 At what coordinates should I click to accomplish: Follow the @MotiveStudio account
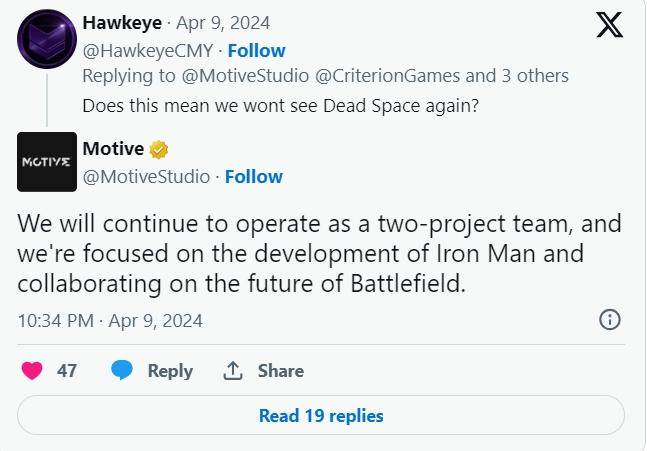(x=254, y=176)
